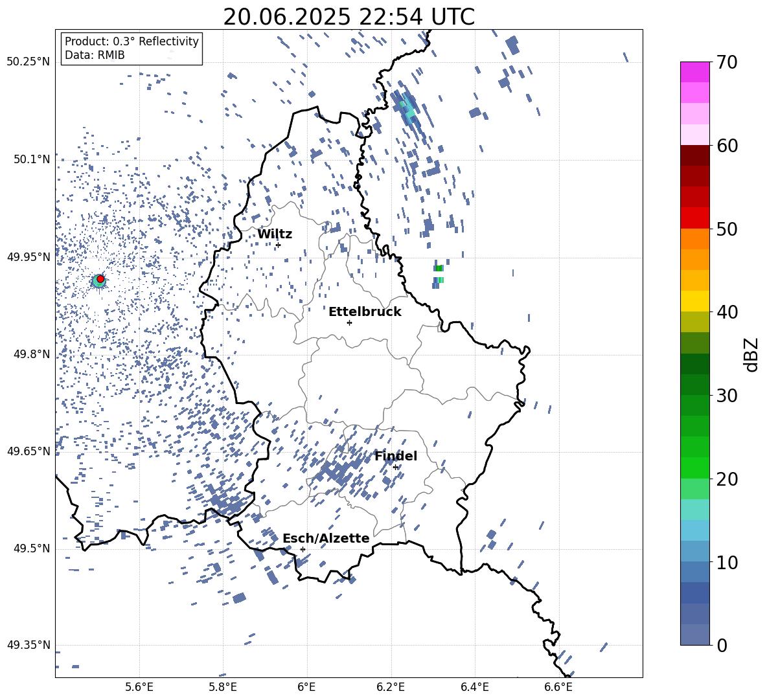Click the 30 value on colorbar
767x700 pixels.
pyautogui.click(x=727, y=396)
